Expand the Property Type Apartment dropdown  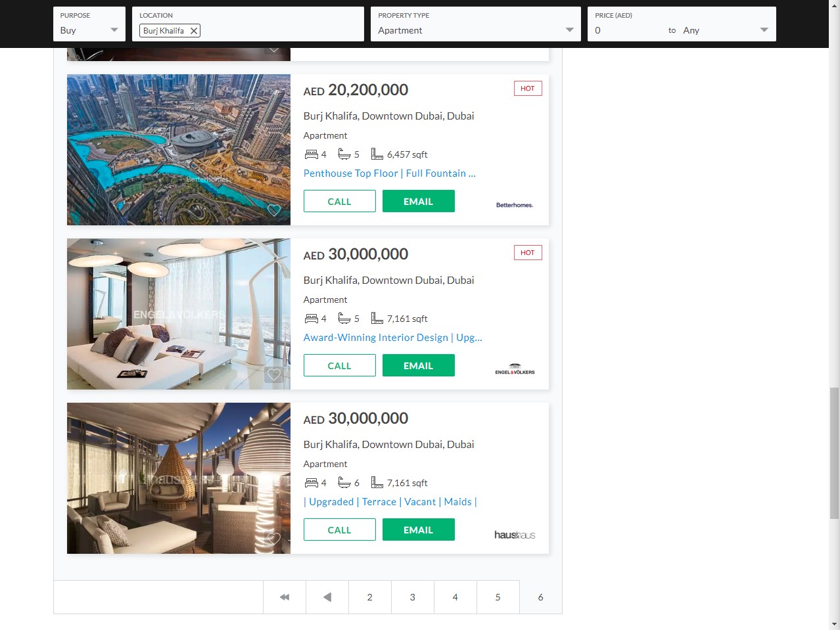[476, 24]
